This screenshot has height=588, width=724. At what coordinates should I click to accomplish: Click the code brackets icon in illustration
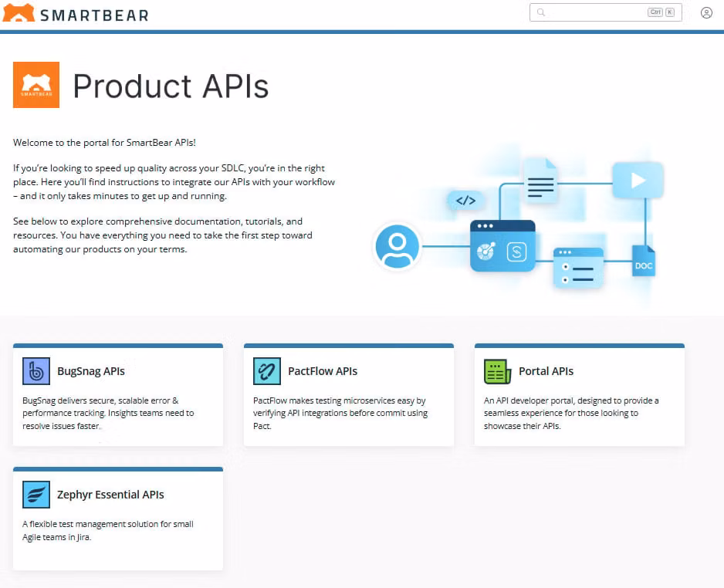tap(465, 201)
